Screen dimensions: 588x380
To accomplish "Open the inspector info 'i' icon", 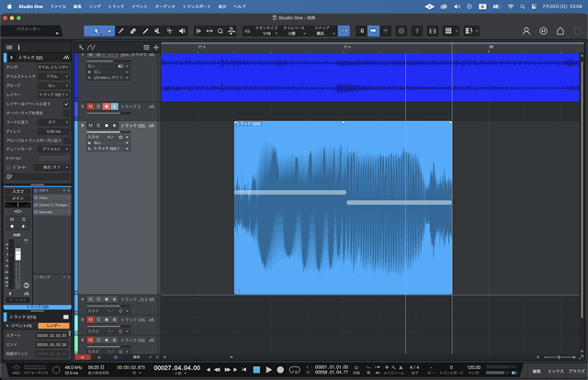I will 18,47.
